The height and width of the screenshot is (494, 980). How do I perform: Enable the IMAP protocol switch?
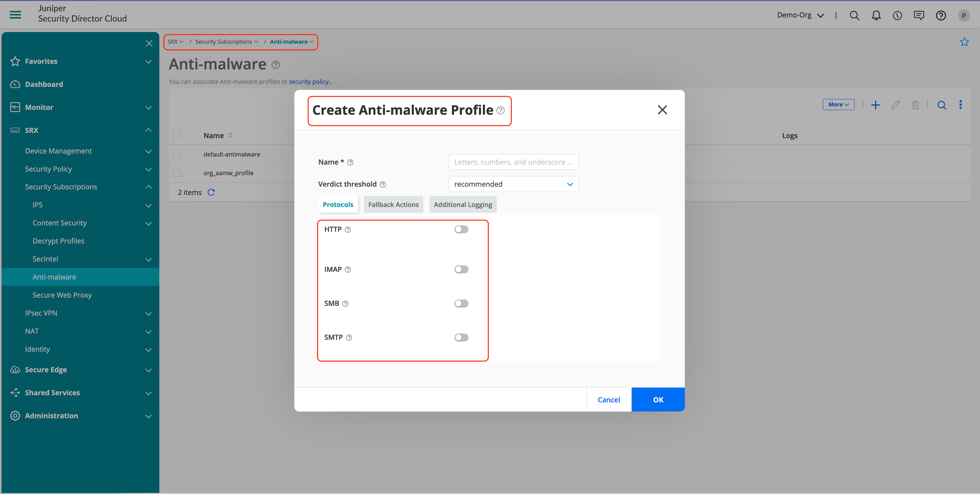[x=461, y=269]
